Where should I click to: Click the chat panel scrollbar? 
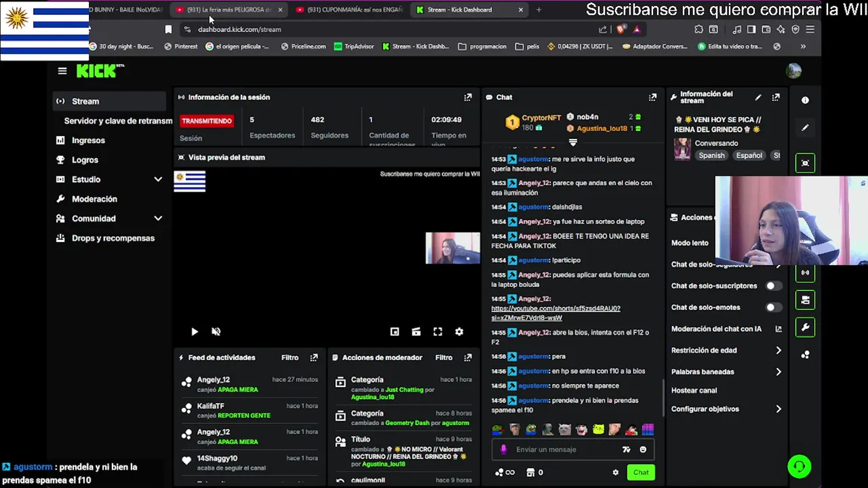[663, 396]
